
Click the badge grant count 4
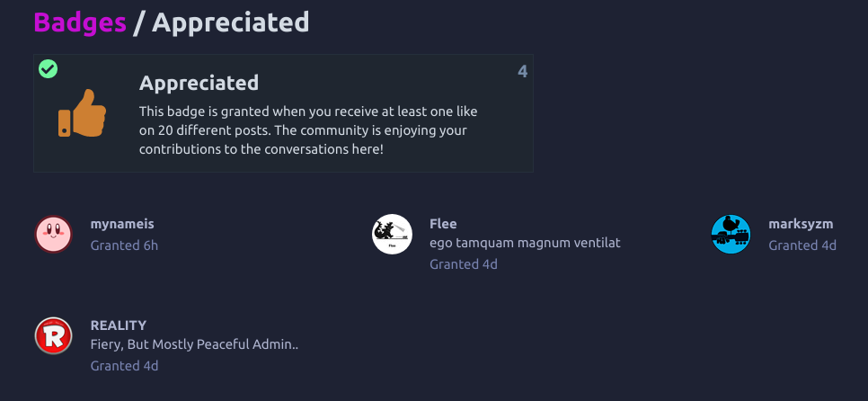[522, 71]
